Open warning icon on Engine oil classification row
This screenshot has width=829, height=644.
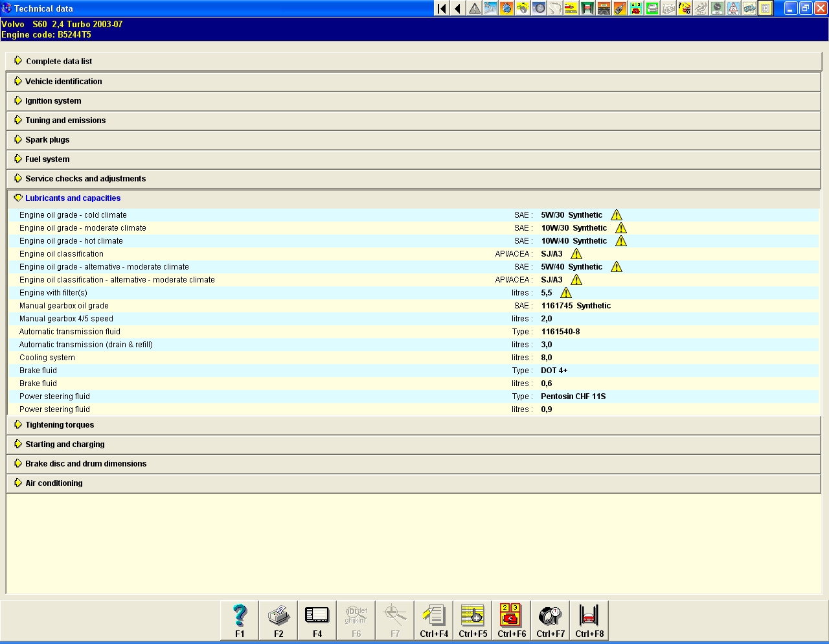[x=576, y=254]
